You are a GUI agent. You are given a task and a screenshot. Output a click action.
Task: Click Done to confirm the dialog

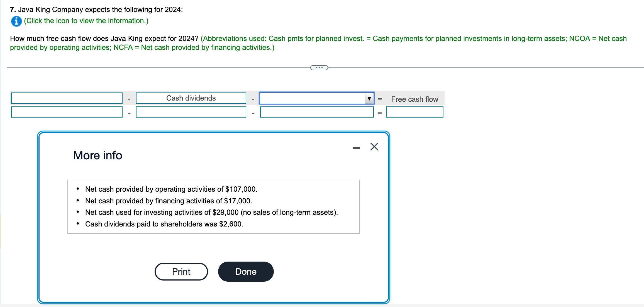(245, 272)
